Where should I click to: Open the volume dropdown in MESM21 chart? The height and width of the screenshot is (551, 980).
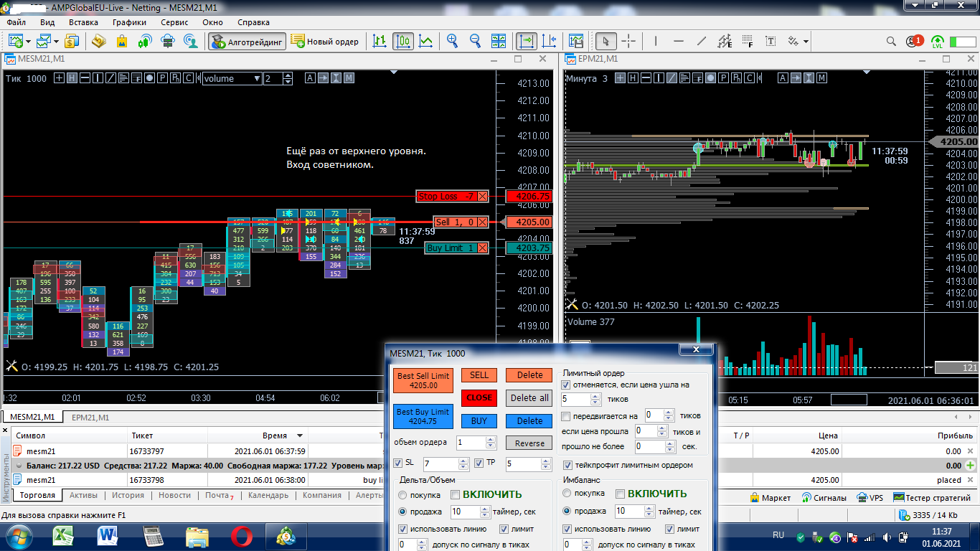coord(257,79)
